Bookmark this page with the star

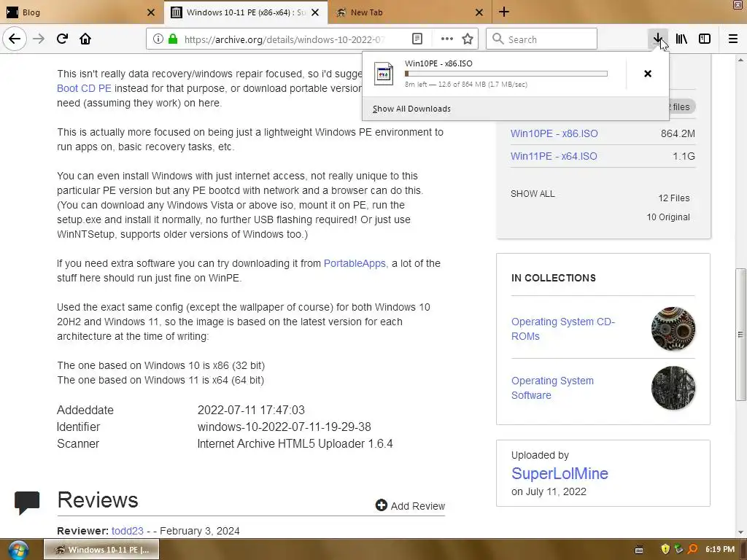tap(468, 39)
